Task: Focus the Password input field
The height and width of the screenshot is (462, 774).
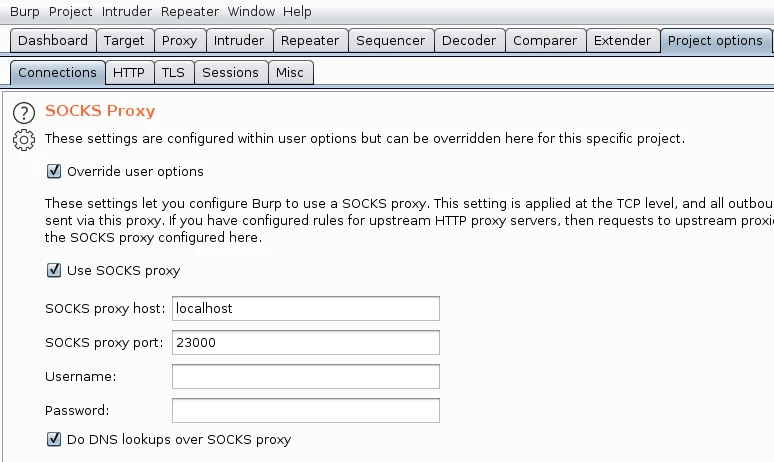Action: tap(306, 411)
